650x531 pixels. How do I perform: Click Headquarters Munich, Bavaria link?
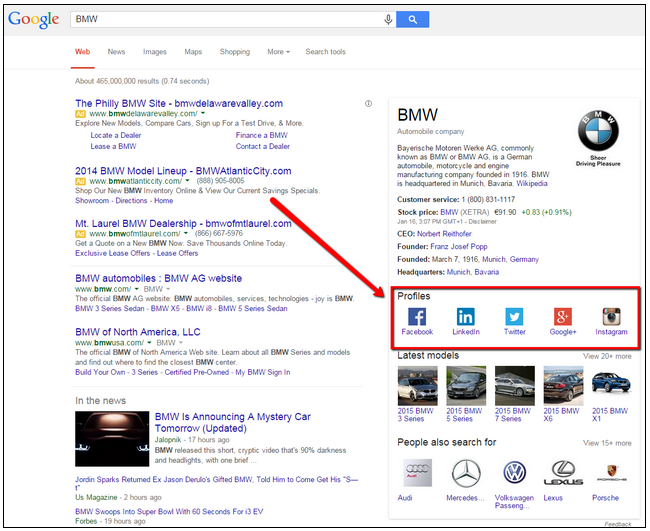pos(473,272)
